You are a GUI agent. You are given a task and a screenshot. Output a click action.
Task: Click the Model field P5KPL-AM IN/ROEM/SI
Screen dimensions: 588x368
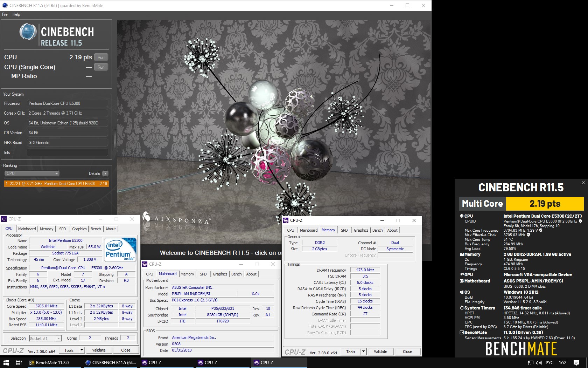click(204, 294)
